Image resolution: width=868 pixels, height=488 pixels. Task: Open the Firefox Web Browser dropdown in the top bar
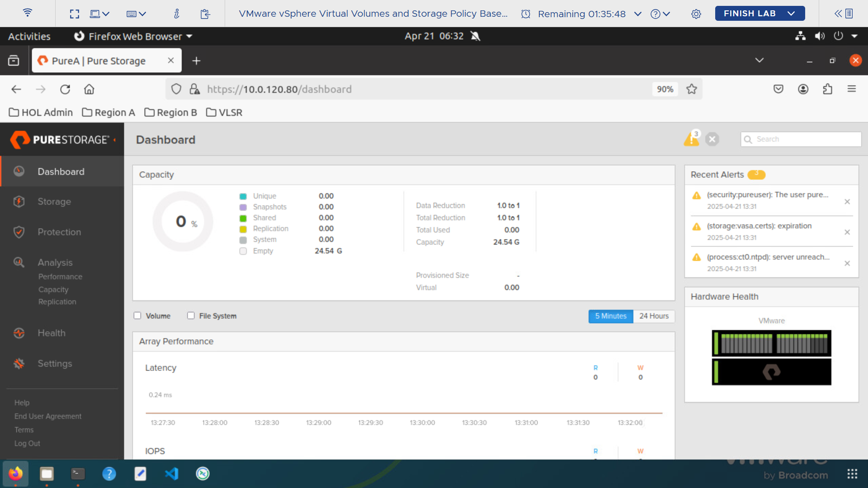[x=189, y=36]
